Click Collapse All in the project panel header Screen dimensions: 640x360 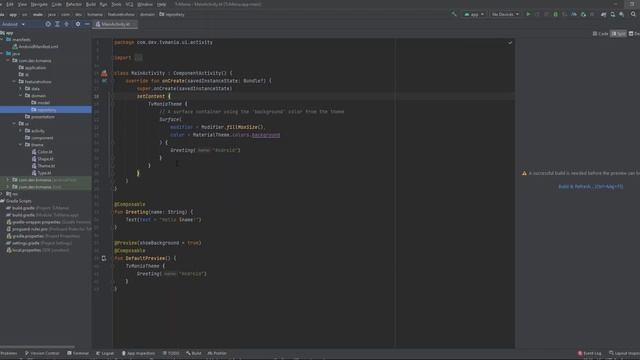click(67, 24)
